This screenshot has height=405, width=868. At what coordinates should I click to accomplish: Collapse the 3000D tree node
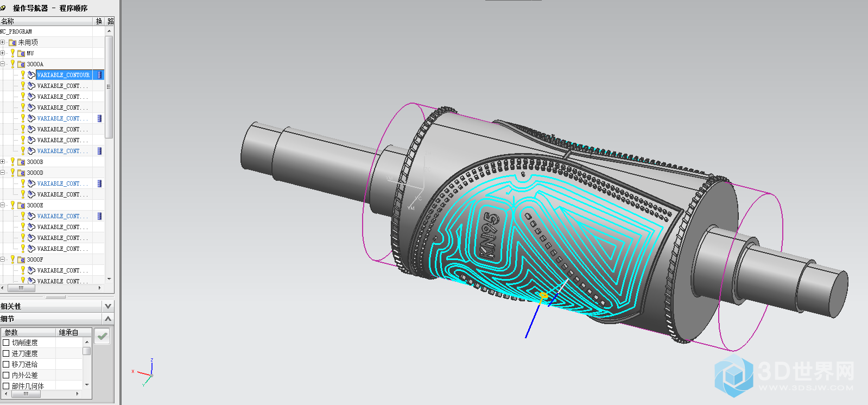point(3,173)
